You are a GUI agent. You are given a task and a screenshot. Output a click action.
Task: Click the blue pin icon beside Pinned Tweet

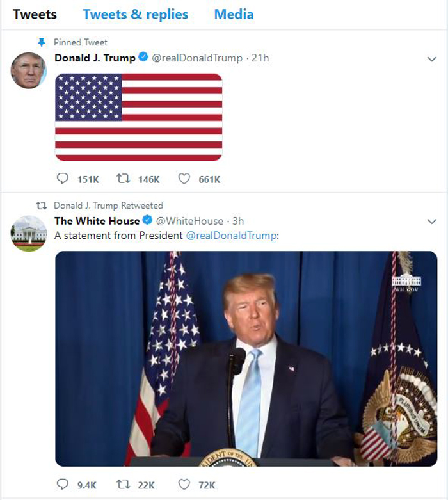42,42
